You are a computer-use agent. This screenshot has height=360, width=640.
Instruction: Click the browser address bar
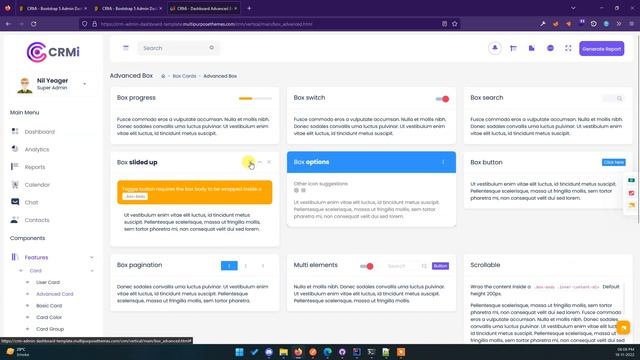click(x=269, y=24)
